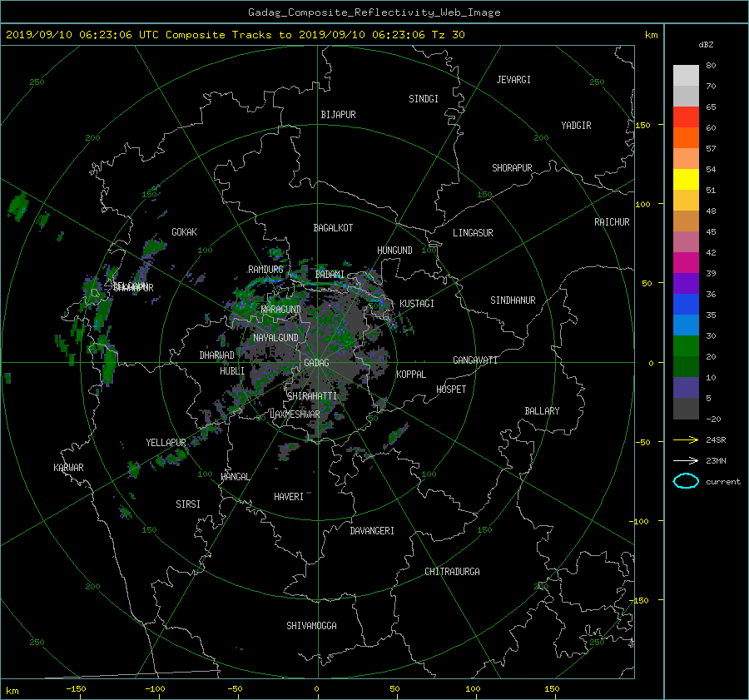The image size is (749, 700).
Task: Click the NAVALGUND city label
Action: click(275, 338)
